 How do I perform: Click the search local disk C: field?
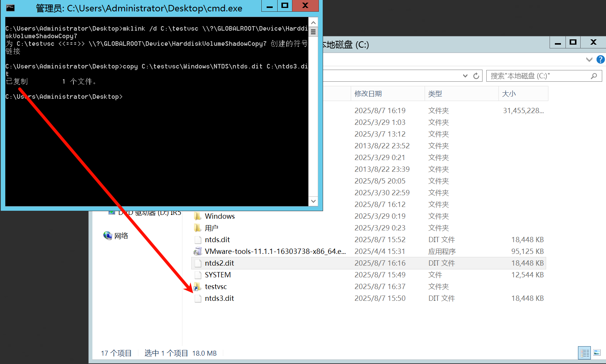(538, 76)
